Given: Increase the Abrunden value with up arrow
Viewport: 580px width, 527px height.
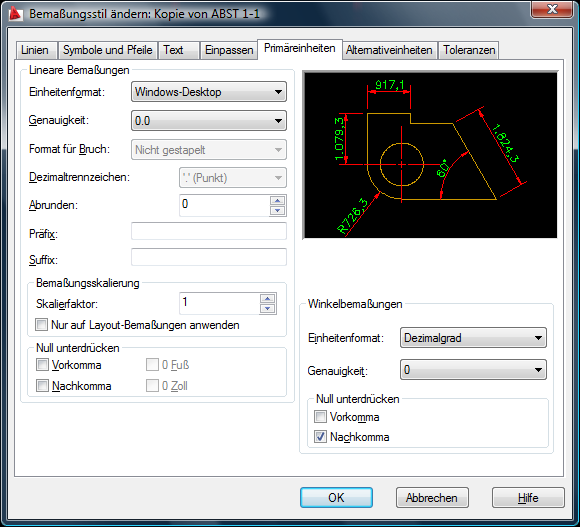Looking at the screenshot, I should pyautogui.click(x=277, y=200).
